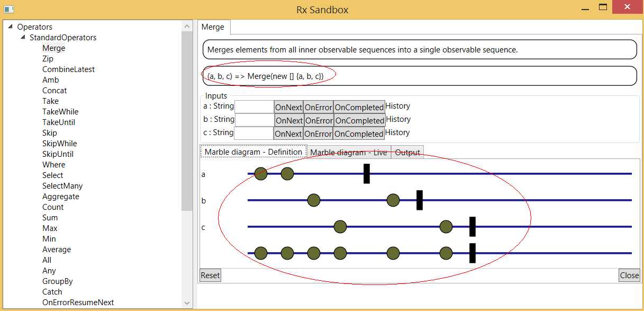Viewport: 644px width, 311px height.
Task: Click the Merge description text box
Action: coord(420,50)
